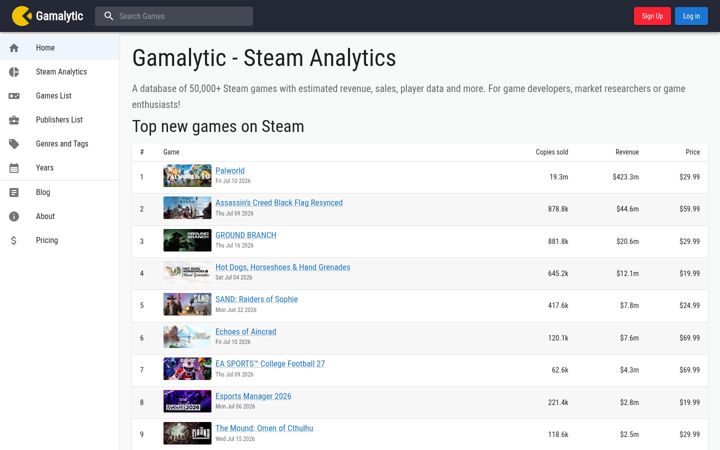Click the Home house icon
The image size is (720, 450).
(x=14, y=48)
